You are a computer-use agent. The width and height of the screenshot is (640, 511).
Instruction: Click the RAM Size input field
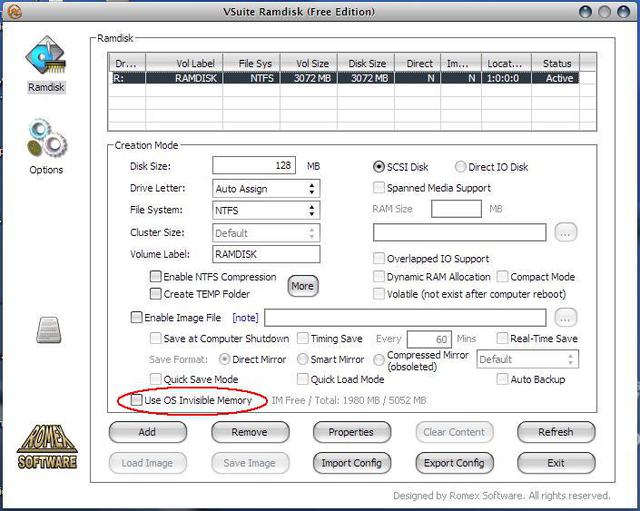coord(456,209)
